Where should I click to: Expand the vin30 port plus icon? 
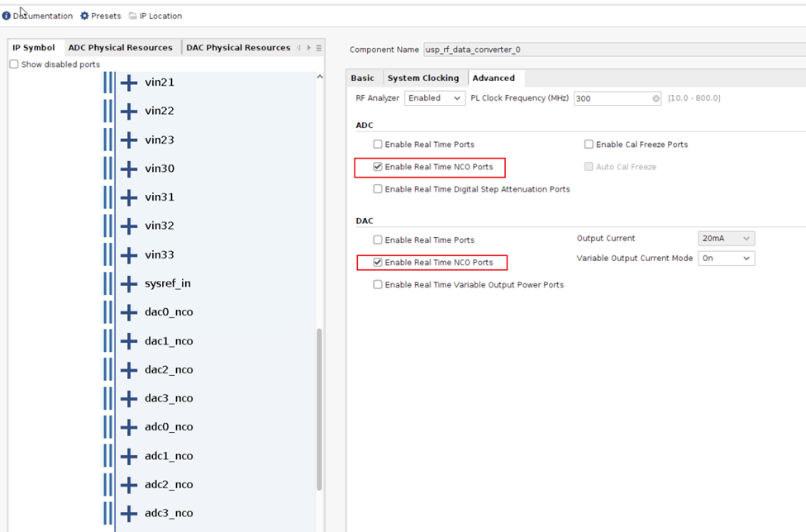point(126,169)
